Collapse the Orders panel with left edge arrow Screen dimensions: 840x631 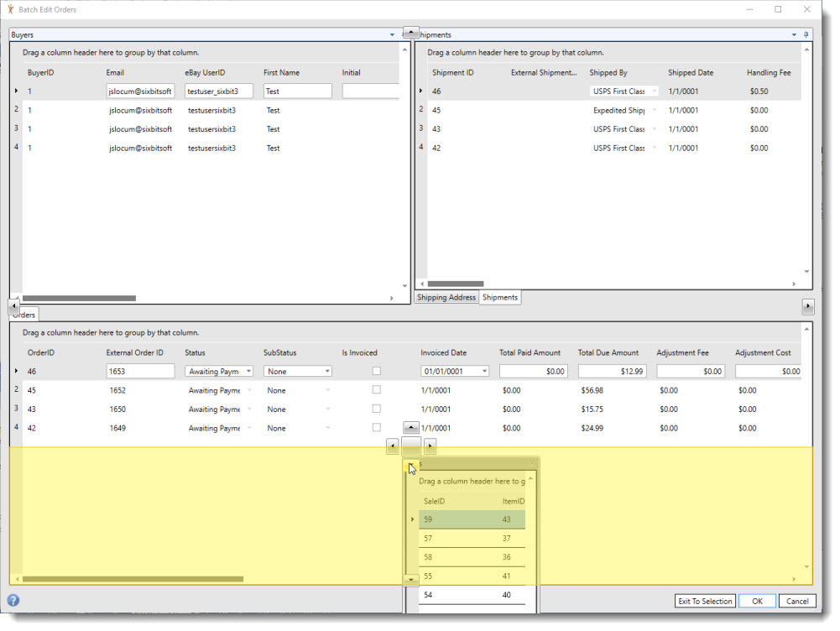point(13,306)
